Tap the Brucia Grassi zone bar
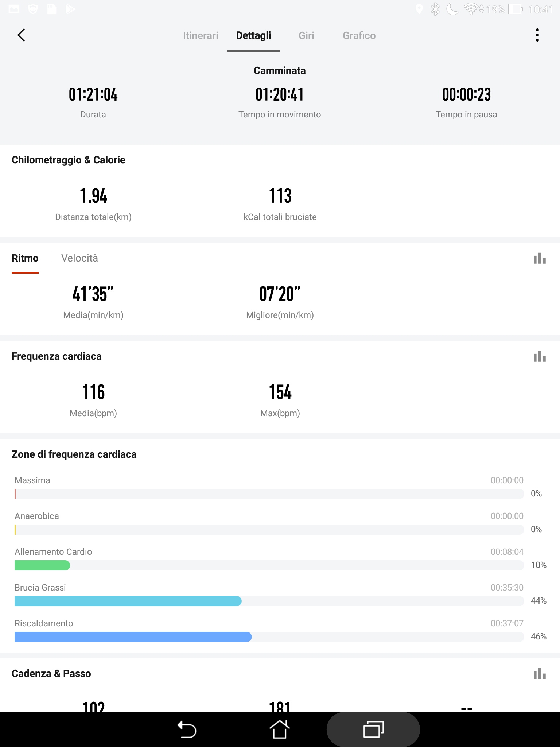This screenshot has height=747, width=560. (128, 601)
